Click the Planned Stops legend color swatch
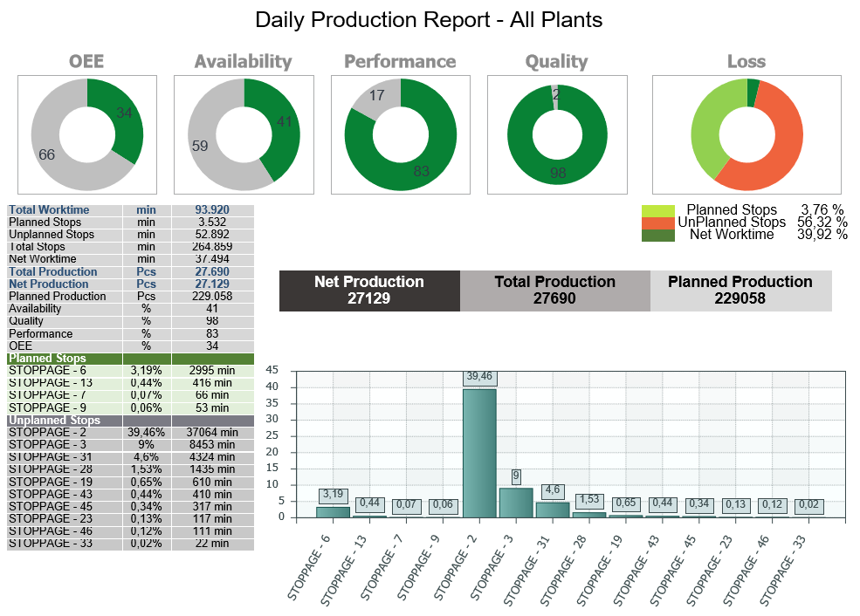860x616 pixels. 658,210
